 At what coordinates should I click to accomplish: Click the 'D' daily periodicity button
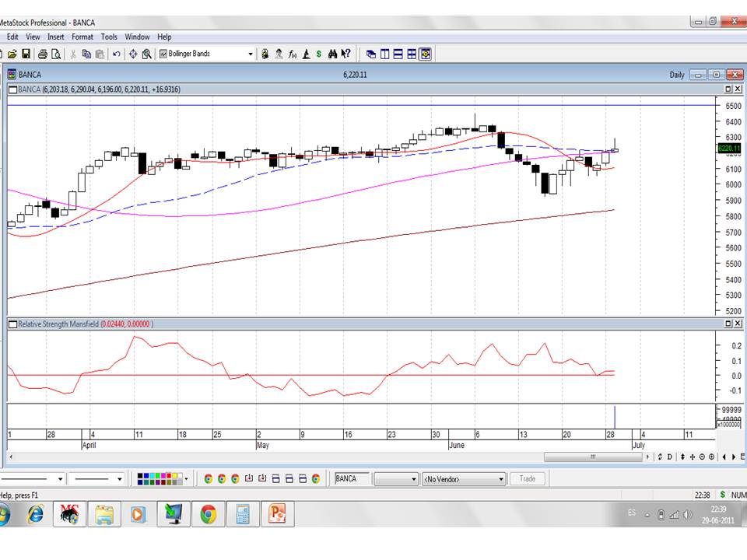coord(668,457)
